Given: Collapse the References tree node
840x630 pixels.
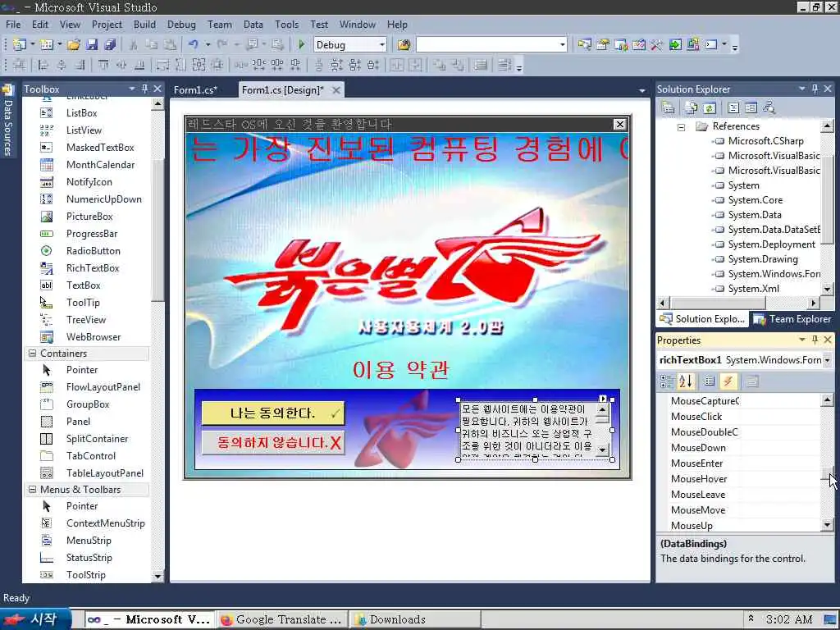Looking at the screenshot, I should [681, 127].
